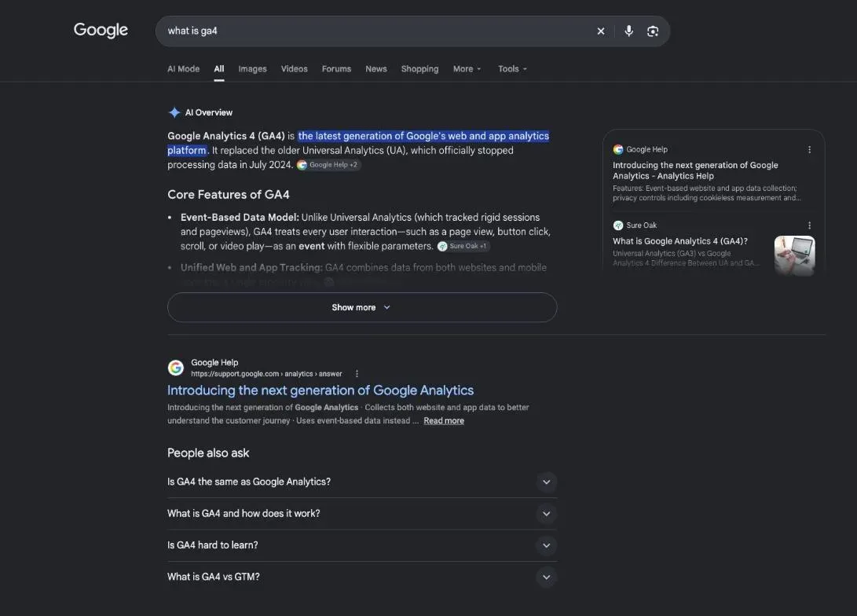Click the Google Help result favicon
The image size is (857, 616).
[x=175, y=368]
